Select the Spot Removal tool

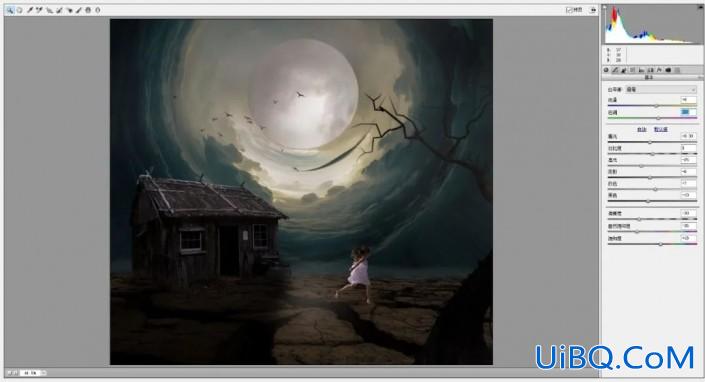tap(59, 10)
